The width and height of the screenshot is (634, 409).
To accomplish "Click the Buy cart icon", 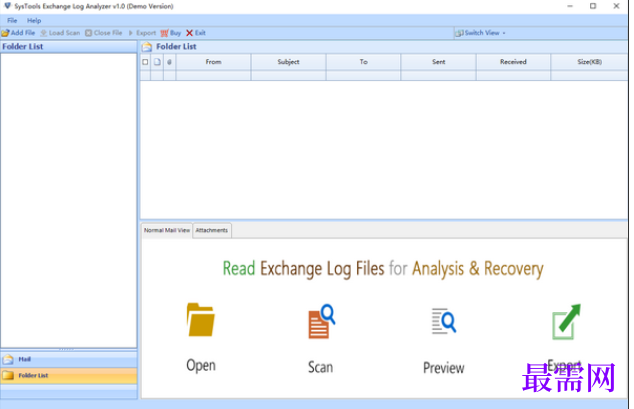I will tap(164, 33).
